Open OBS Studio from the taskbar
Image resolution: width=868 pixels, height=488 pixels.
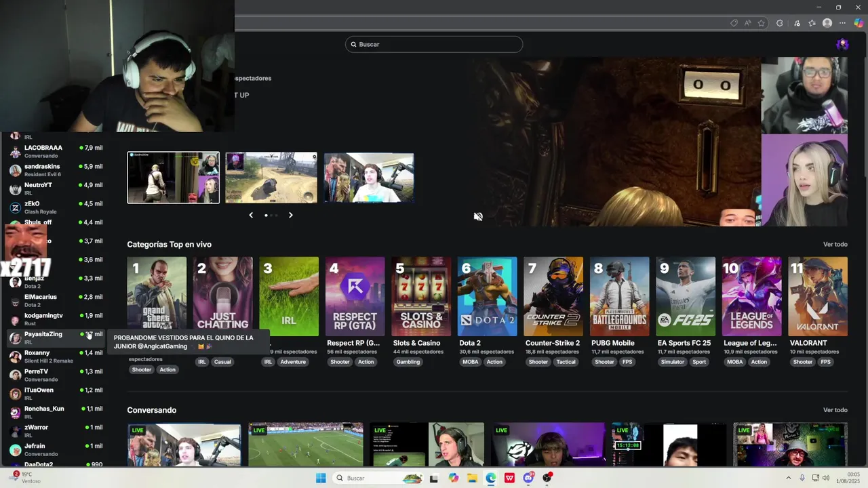(x=547, y=478)
